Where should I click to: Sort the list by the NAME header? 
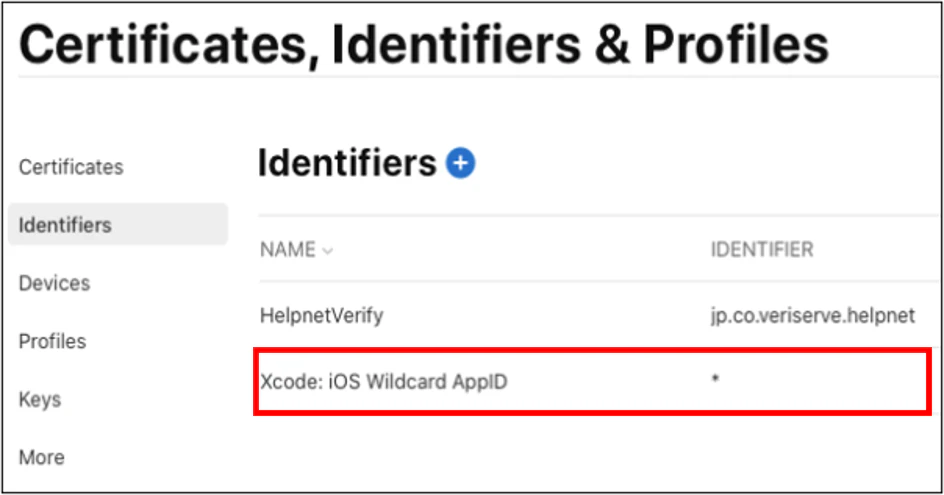pyautogui.click(x=288, y=249)
